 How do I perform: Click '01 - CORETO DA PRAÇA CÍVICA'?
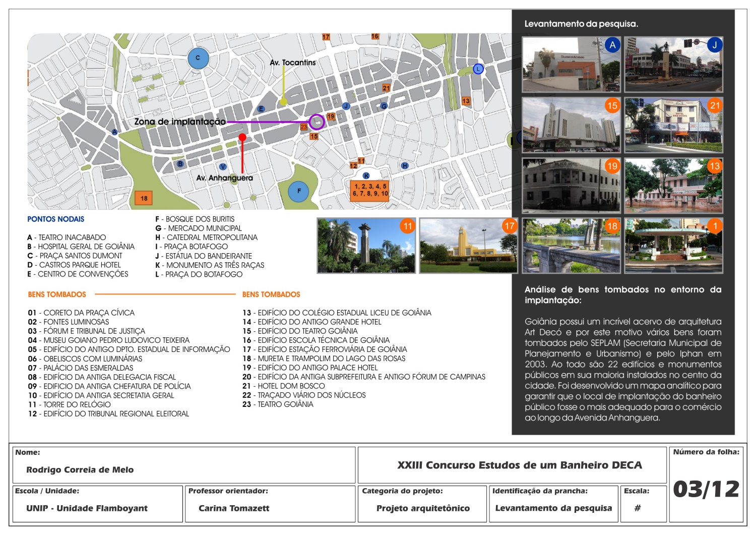pos(81,313)
